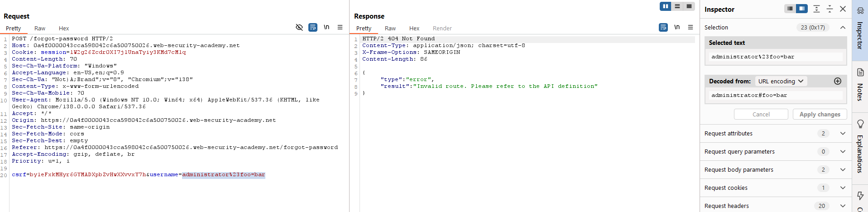Click the Cancel button in the Inspector
868x212 pixels.
point(761,115)
